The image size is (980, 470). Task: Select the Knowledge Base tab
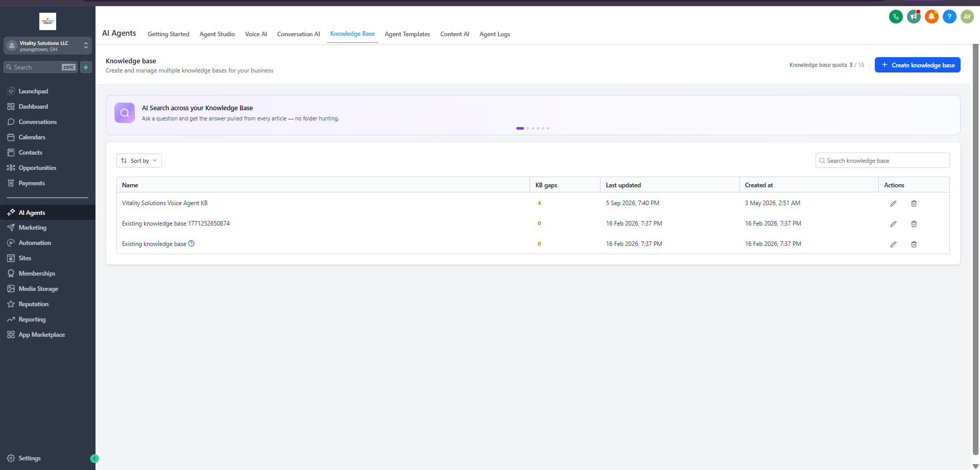pos(352,34)
